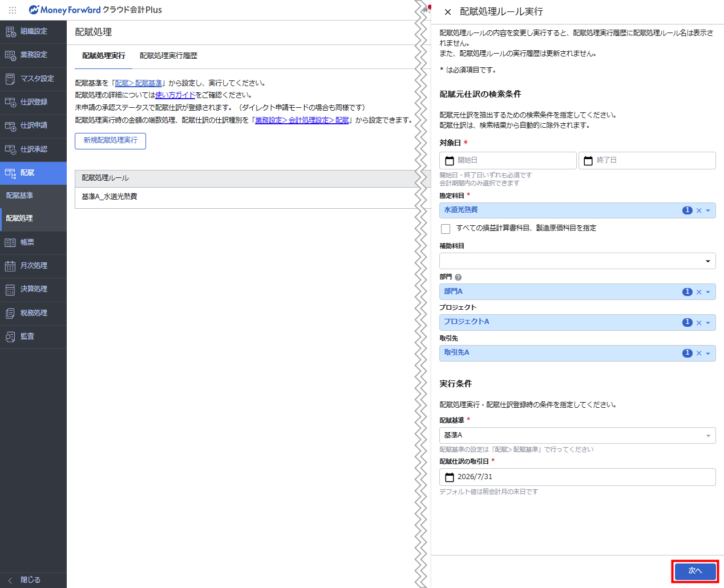
Task: Open 業務設定> 会計処理設定> 配賦 link
Action: pos(302,120)
